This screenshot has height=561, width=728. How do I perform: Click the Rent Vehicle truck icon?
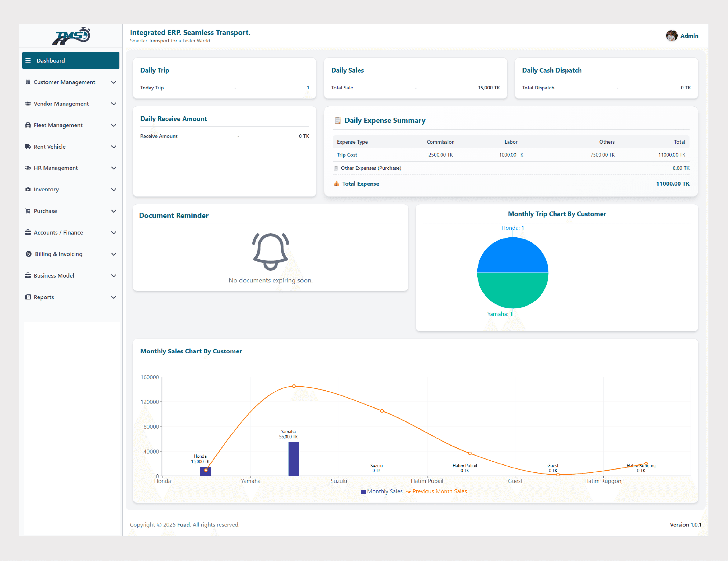click(x=28, y=147)
